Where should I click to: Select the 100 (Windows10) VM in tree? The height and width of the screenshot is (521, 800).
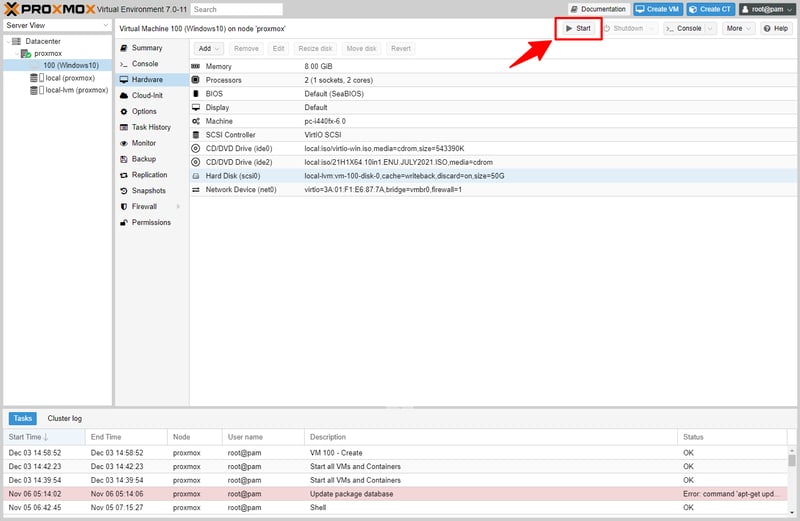70,65
